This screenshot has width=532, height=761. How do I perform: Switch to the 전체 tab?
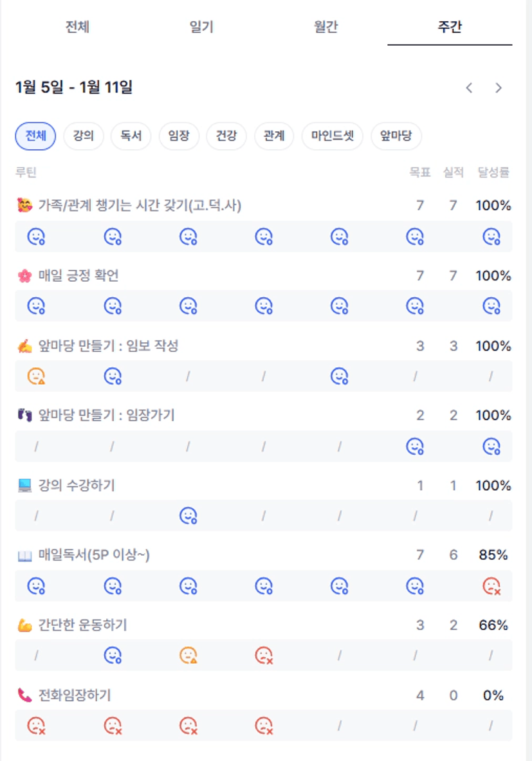(77, 27)
